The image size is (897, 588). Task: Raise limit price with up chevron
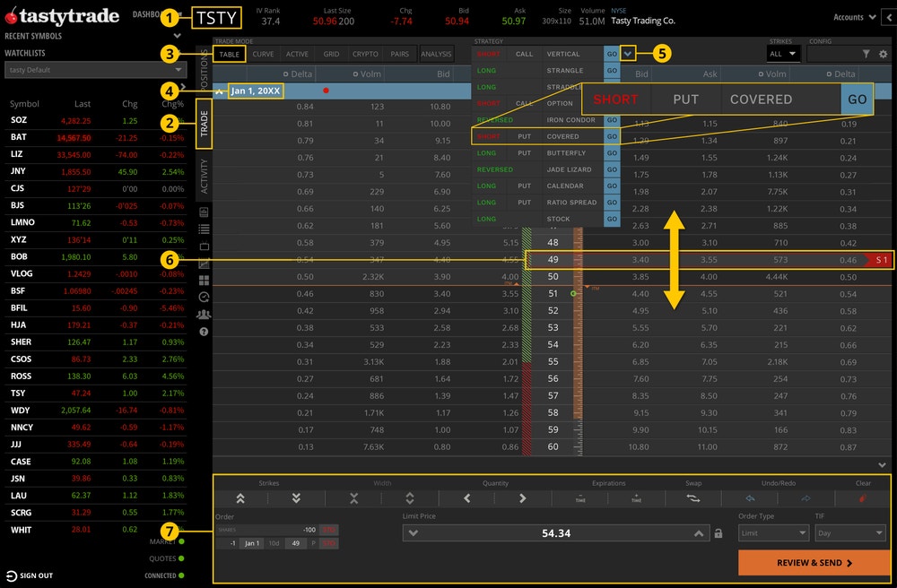(699, 533)
